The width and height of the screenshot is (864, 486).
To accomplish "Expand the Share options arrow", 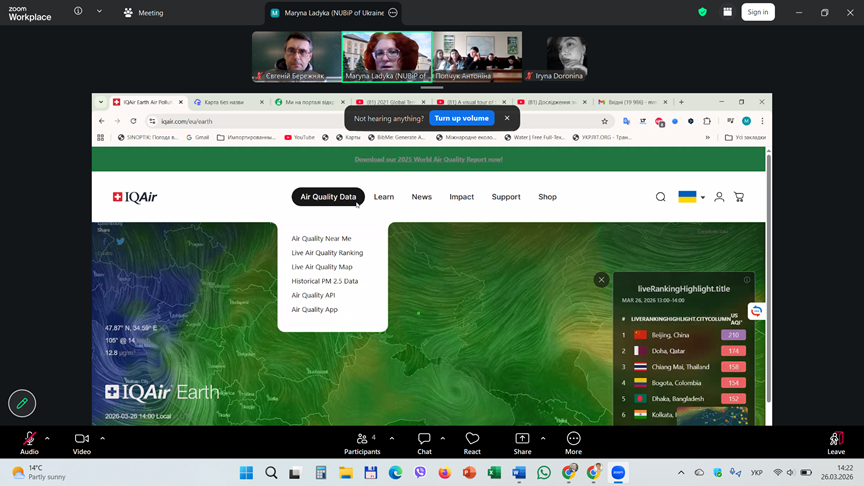I will (542, 438).
